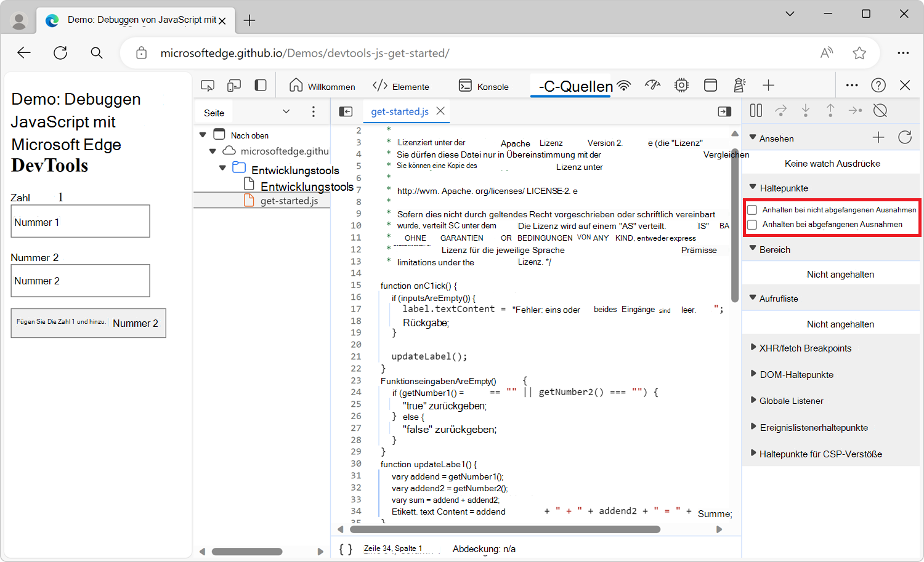The height and width of the screenshot is (562, 924).
Task: Click the Nummer 1 input field
Action: click(80, 222)
